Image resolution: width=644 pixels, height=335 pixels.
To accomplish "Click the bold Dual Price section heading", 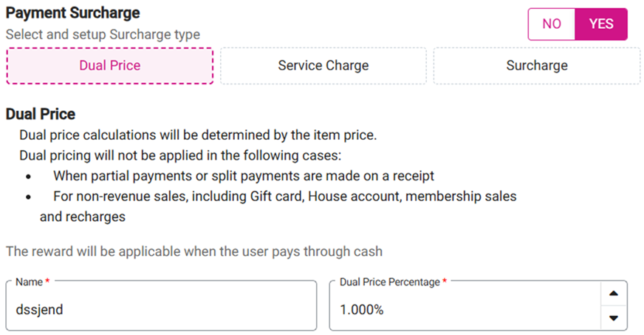I will pyautogui.click(x=41, y=115).
